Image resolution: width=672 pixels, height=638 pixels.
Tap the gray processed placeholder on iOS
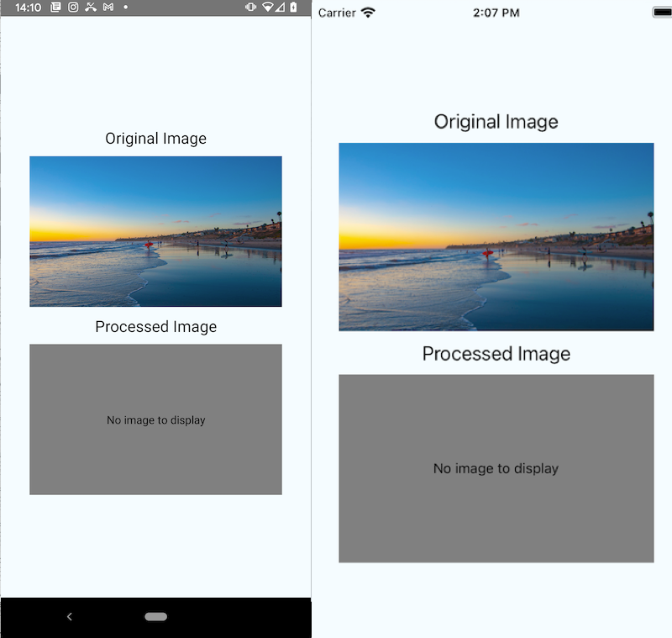click(x=496, y=469)
